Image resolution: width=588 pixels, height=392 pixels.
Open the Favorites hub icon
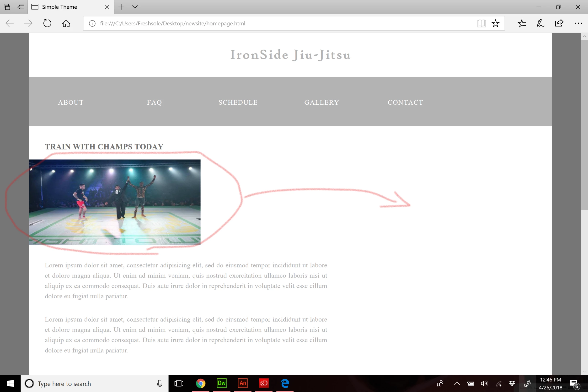(x=522, y=23)
